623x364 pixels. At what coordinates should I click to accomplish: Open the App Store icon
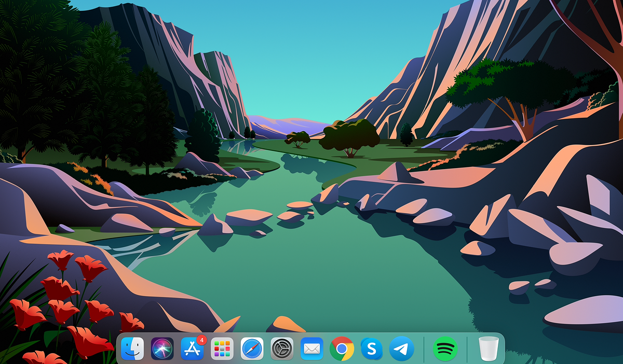coord(193,348)
